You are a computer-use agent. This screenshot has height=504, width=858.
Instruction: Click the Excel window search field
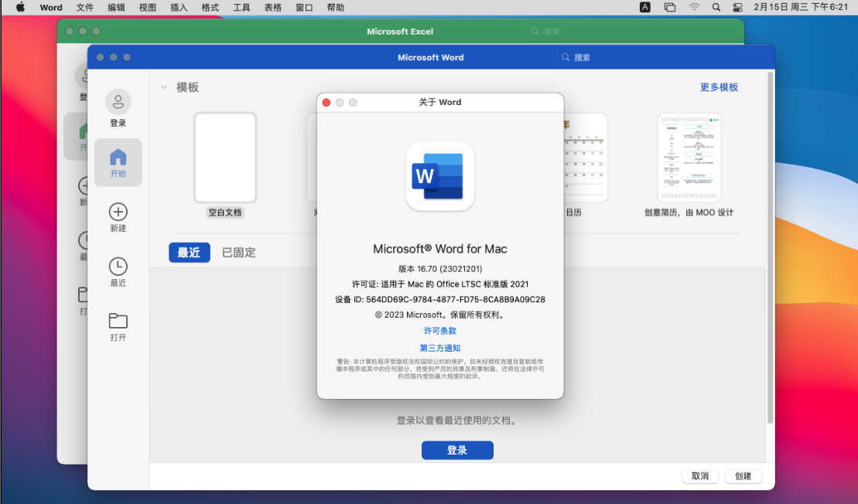(632, 31)
